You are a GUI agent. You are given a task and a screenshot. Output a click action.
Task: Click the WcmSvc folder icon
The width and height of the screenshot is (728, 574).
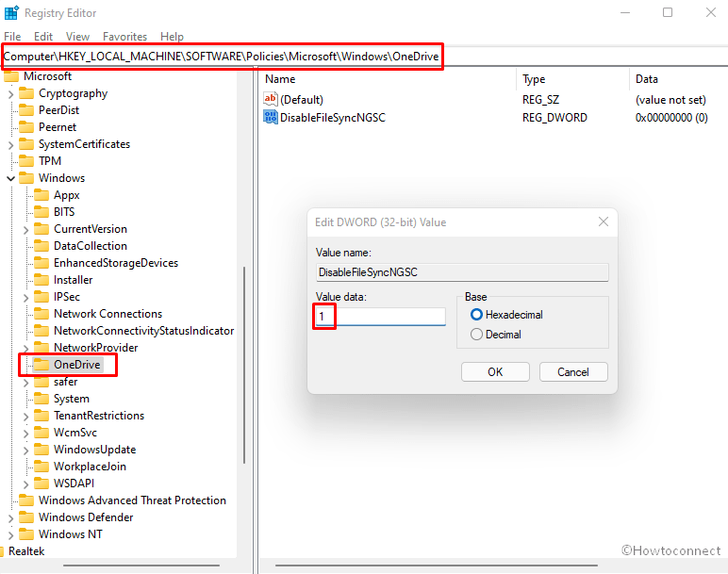coord(41,433)
